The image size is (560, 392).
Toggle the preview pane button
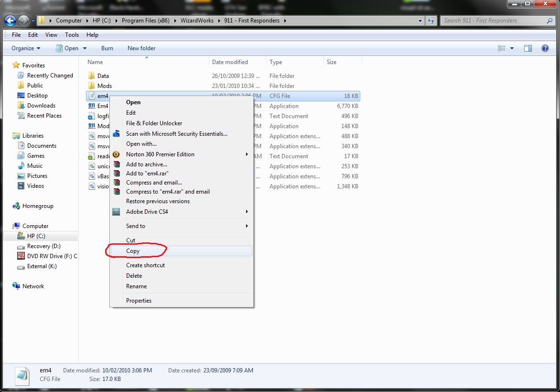coord(528,48)
